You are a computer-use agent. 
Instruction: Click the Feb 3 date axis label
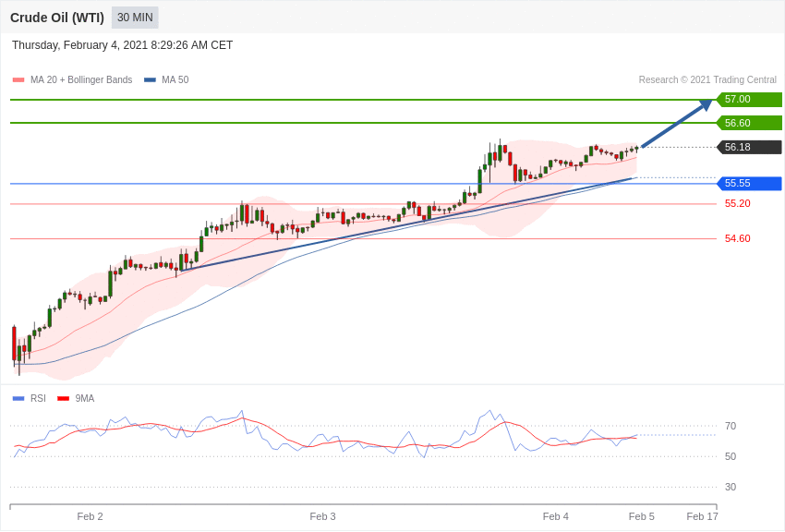323,517
